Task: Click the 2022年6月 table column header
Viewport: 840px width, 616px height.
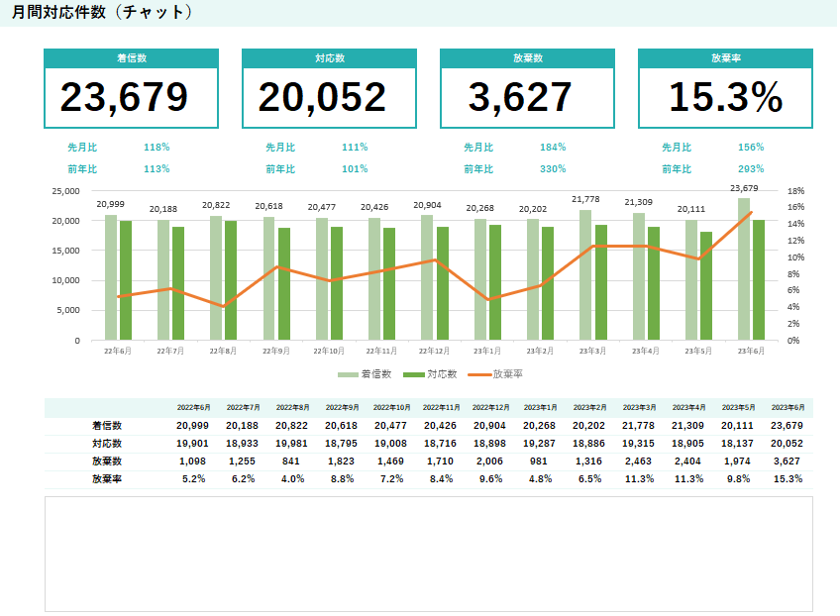Action: tap(193, 407)
